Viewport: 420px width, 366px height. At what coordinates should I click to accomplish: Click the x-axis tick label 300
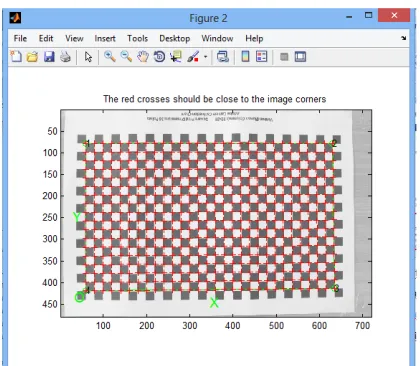click(190, 326)
